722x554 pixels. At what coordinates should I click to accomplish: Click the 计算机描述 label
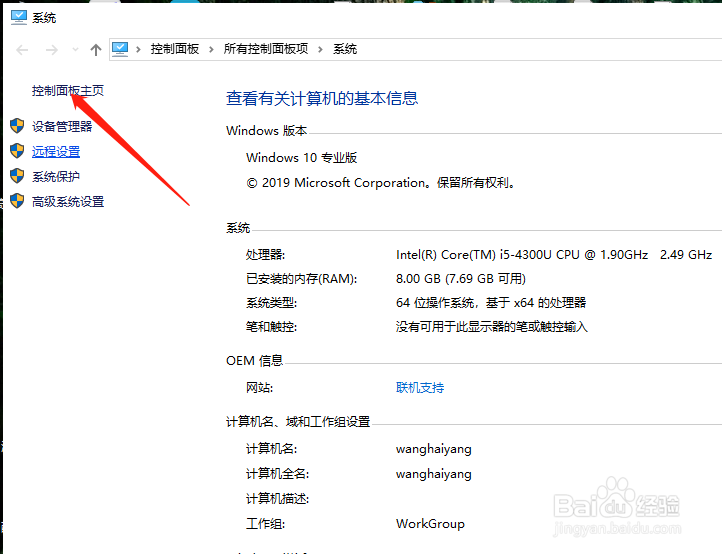click(278, 499)
